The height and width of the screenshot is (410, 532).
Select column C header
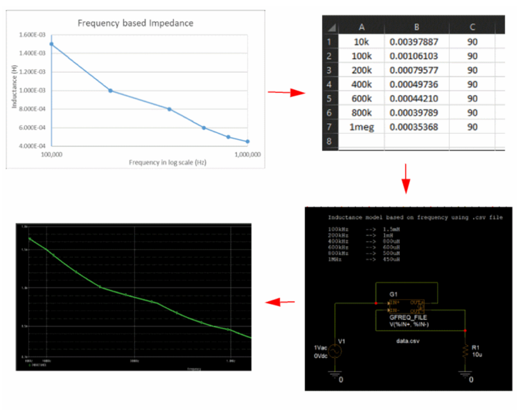472,26
